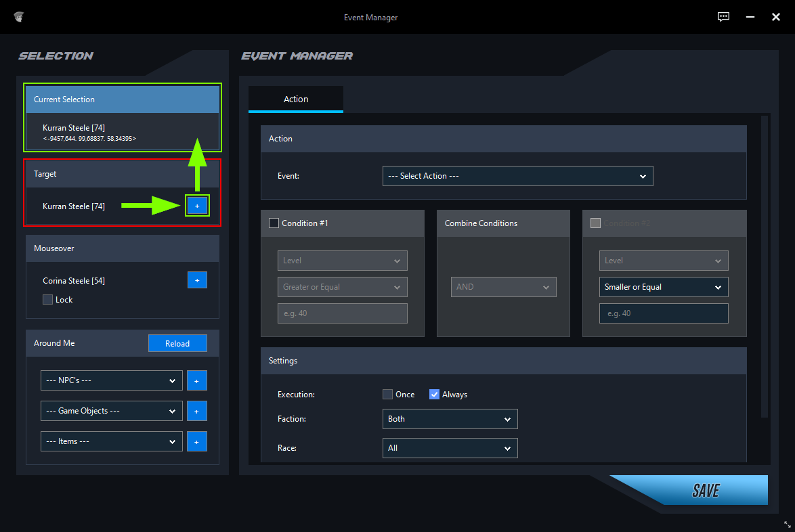Click the plus button next to Target

197,206
